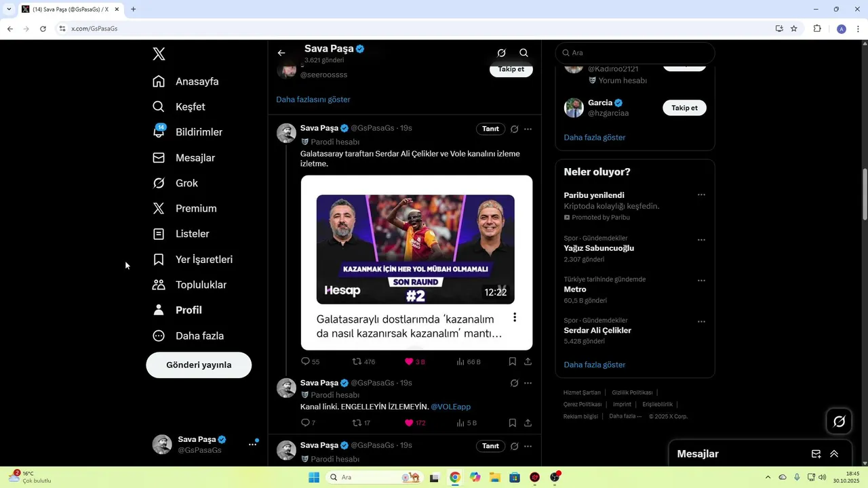
Task: Bookmark page with Chrome star icon
Action: click(793, 28)
